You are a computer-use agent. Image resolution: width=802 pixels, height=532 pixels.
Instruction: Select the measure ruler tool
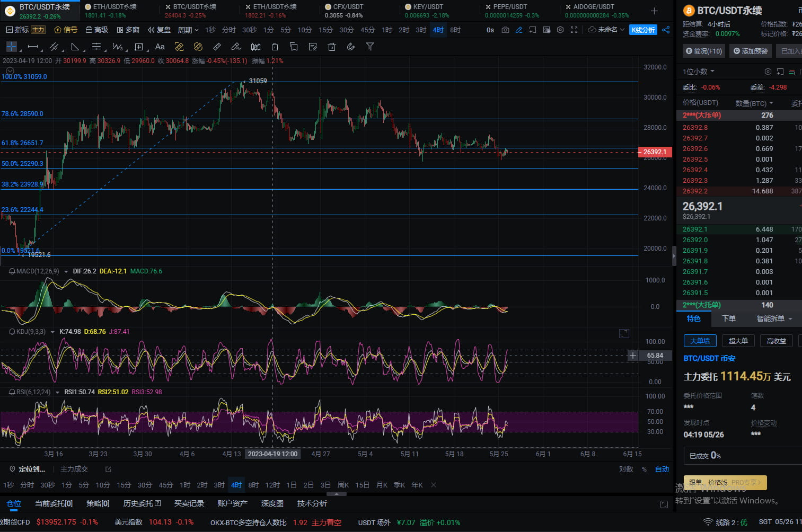pyautogui.click(x=217, y=47)
